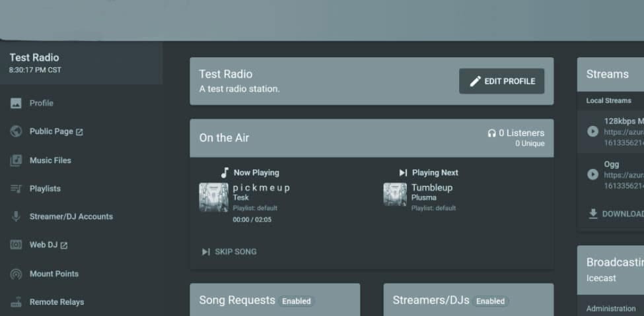
Task: Click the Song Requests Enabled badge
Action: (x=296, y=301)
